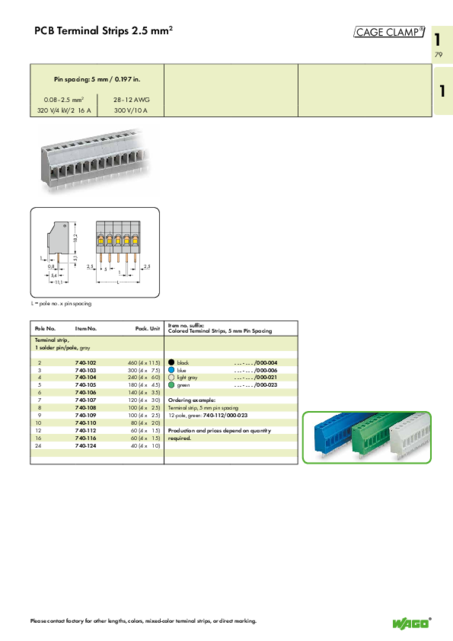Viewport: 453px width, 641px height.
Task: Click the PCB Terminal Strips title
Action: pyautogui.click(x=103, y=31)
